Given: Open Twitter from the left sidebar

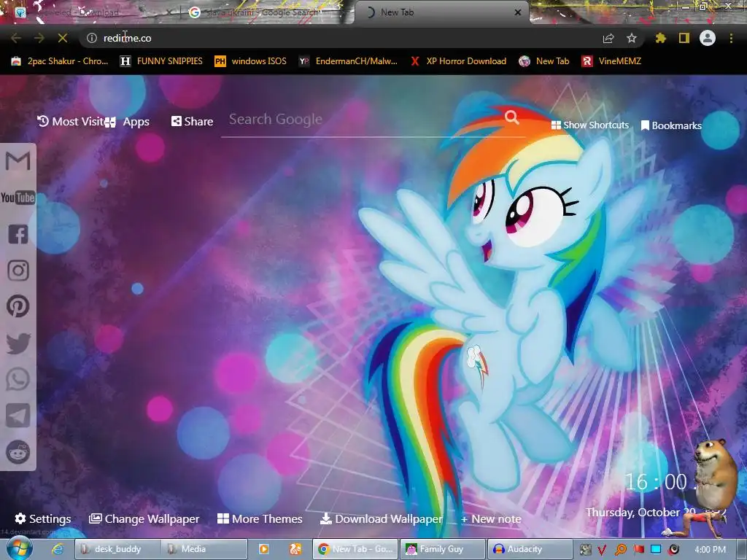Looking at the screenshot, I should pyautogui.click(x=18, y=343).
